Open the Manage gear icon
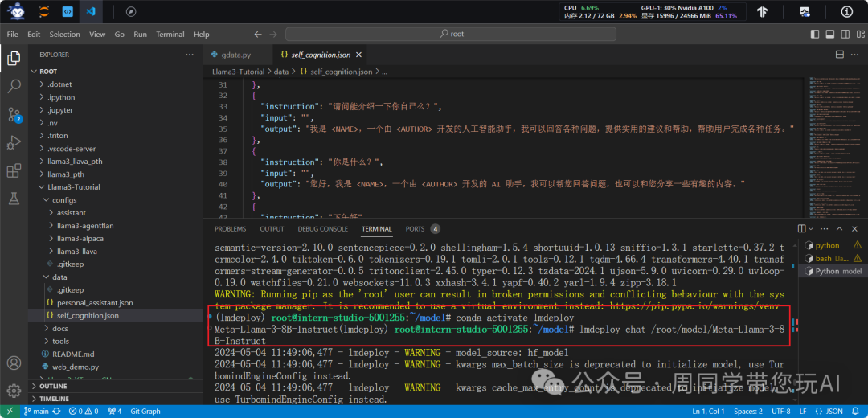Viewport: 868px width, 418px height. 14,391
